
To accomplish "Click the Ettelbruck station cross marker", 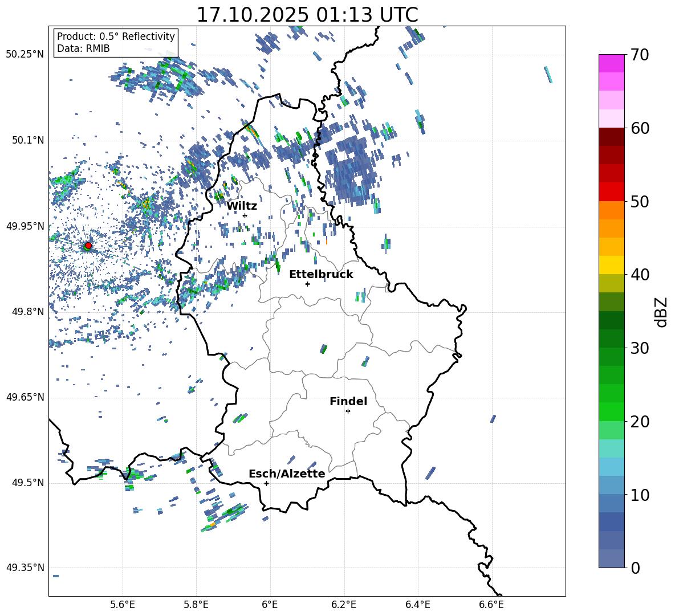I will (x=307, y=284).
